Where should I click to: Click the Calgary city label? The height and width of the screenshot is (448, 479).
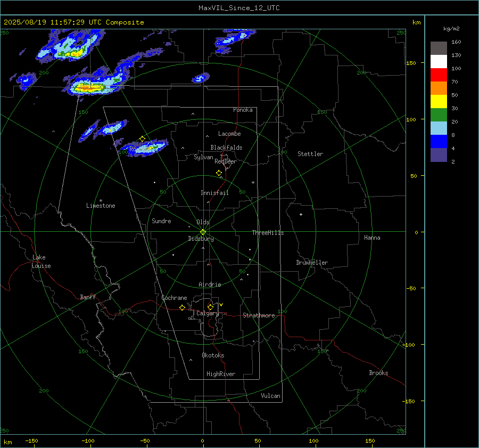coord(208,313)
